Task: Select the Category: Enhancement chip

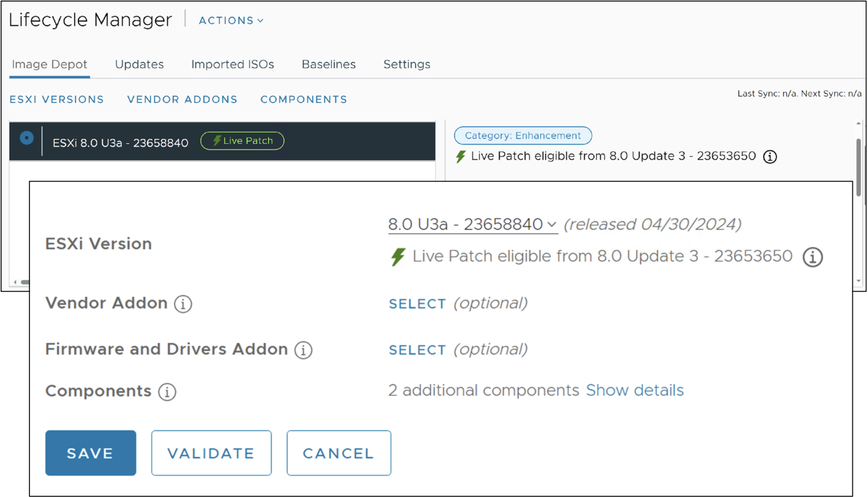Action: coord(523,135)
